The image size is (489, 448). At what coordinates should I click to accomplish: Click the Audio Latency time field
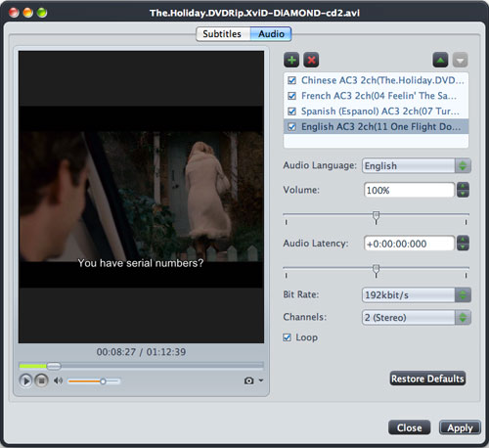(x=409, y=244)
